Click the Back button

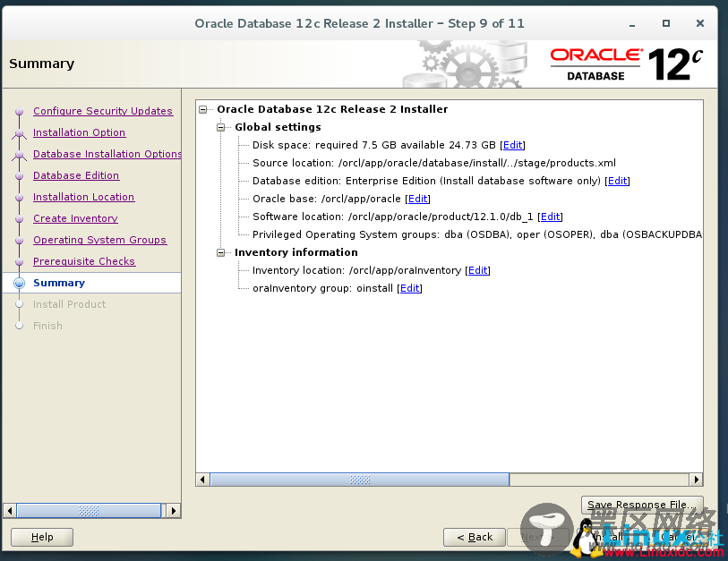coord(475,538)
